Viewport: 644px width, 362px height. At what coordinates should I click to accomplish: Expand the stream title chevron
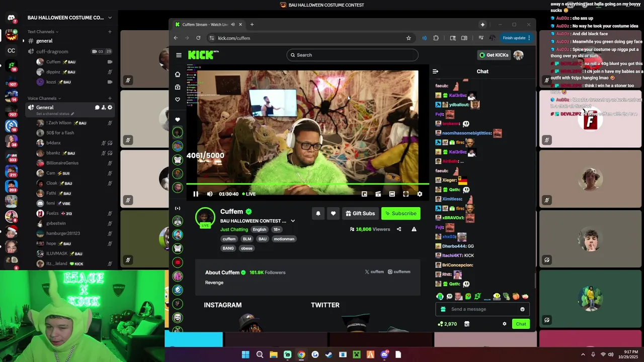[x=293, y=221]
